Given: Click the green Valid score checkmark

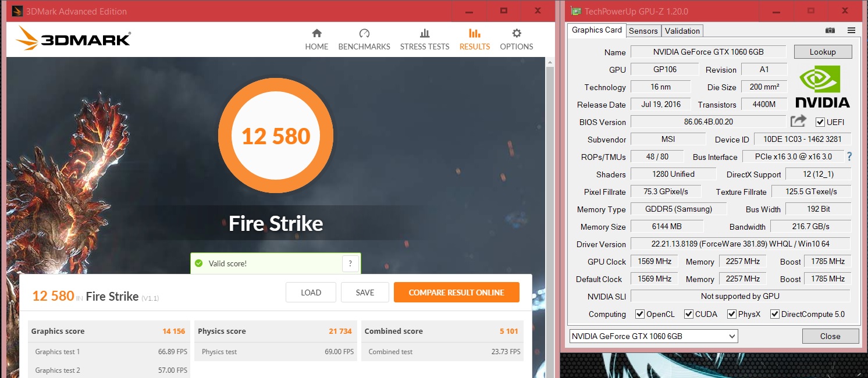Looking at the screenshot, I should [x=198, y=263].
